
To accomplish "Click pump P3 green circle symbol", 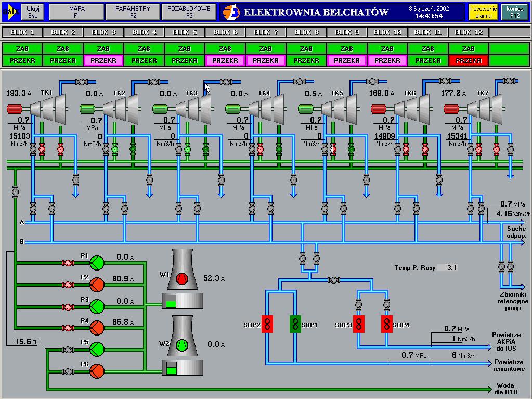I will coord(97,306).
